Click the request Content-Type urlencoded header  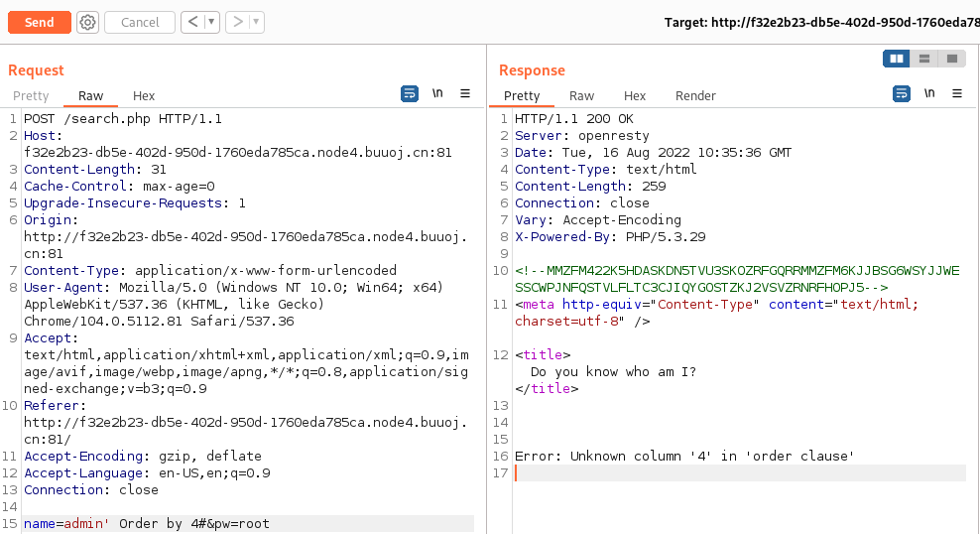click(210, 271)
